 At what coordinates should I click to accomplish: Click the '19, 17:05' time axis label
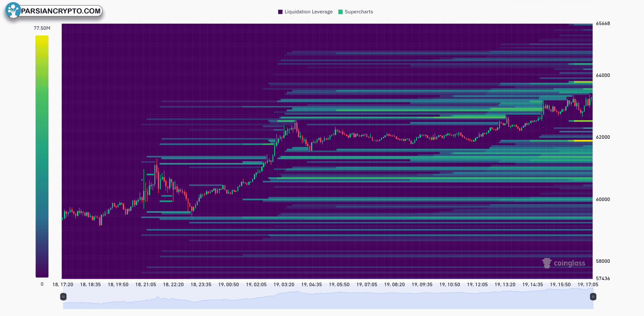coord(588,284)
